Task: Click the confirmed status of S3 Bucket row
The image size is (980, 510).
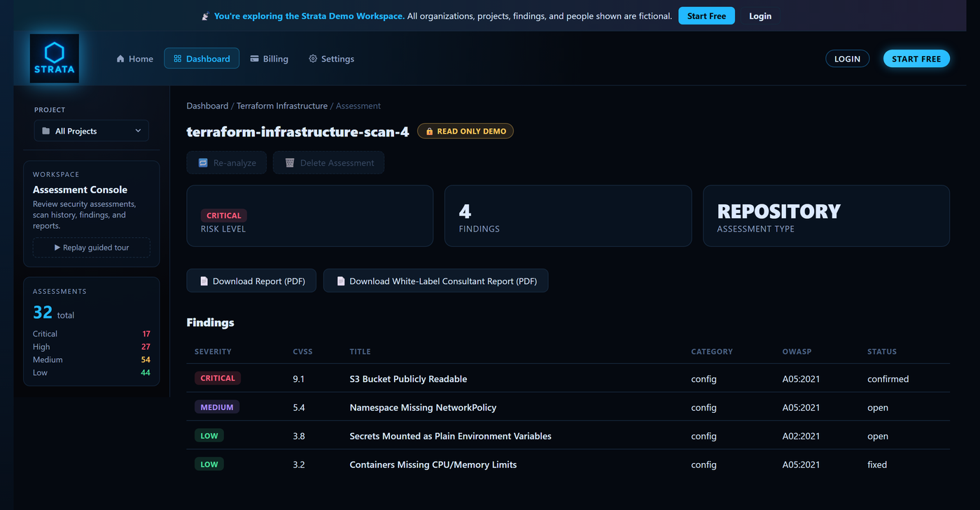Action: pos(888,378)
